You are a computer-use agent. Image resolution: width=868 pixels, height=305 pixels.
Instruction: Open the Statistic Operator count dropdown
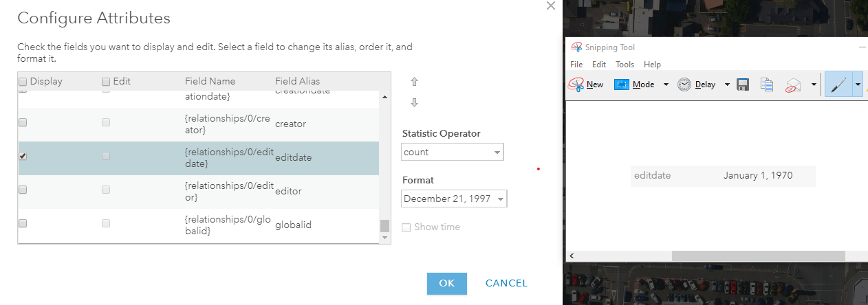(453, 152)
